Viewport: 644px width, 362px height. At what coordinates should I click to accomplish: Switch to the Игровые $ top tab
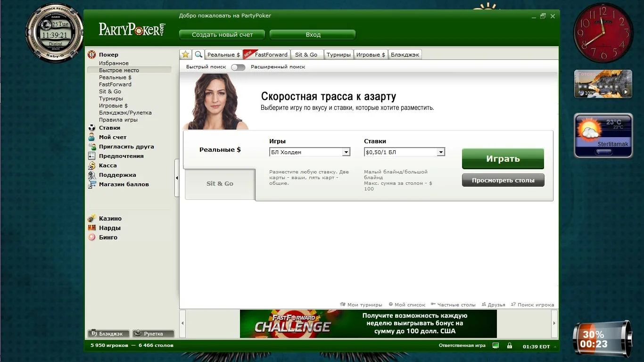[x=371, y=55]
